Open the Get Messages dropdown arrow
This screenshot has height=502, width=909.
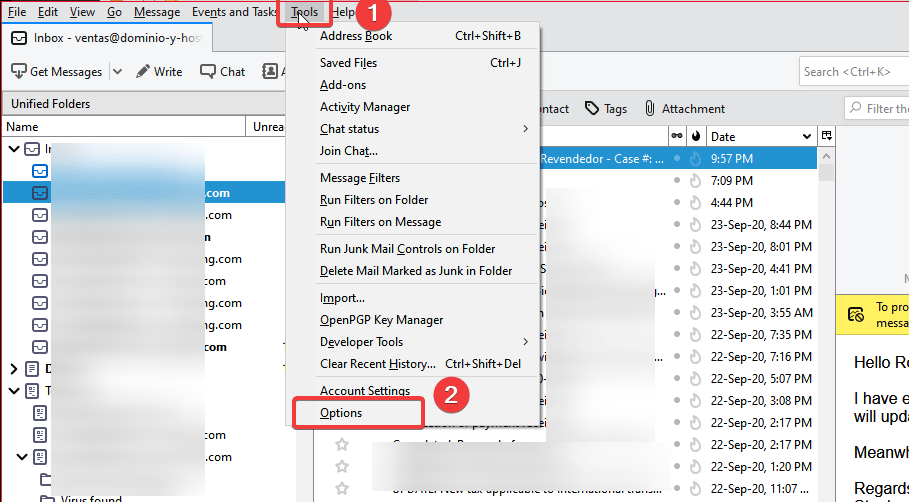point(117,72)
